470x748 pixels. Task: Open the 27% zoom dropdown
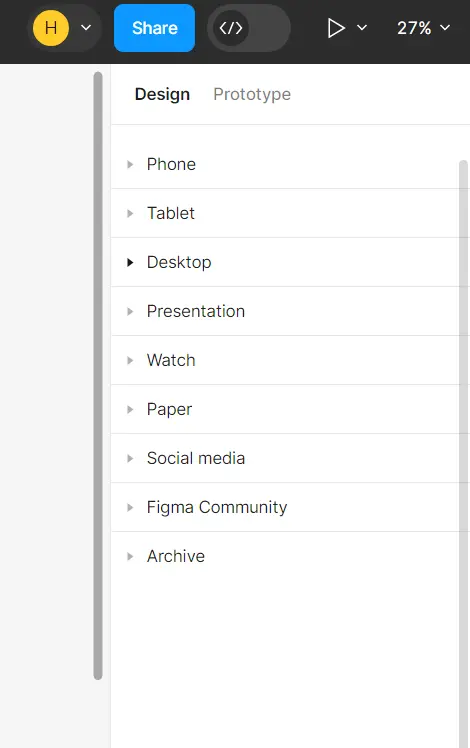tap(424, 28)
